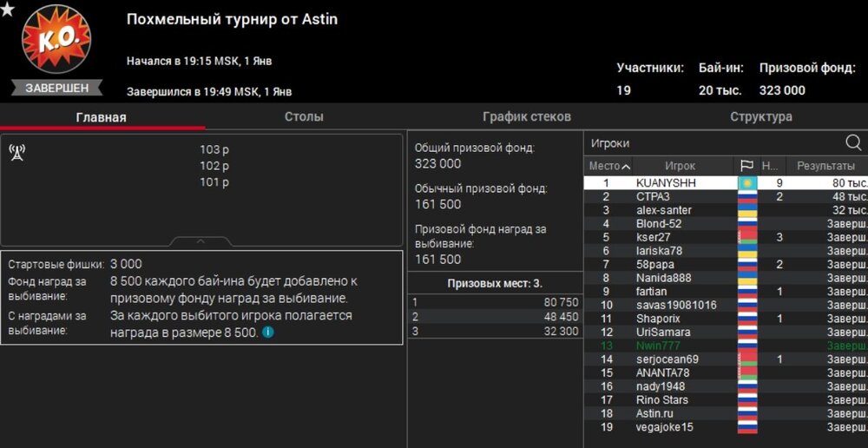This screenshot has width=868, height=448.
Task: Click the Kazakhstan flag beside KUANYSHH
Action: point(746,183)
